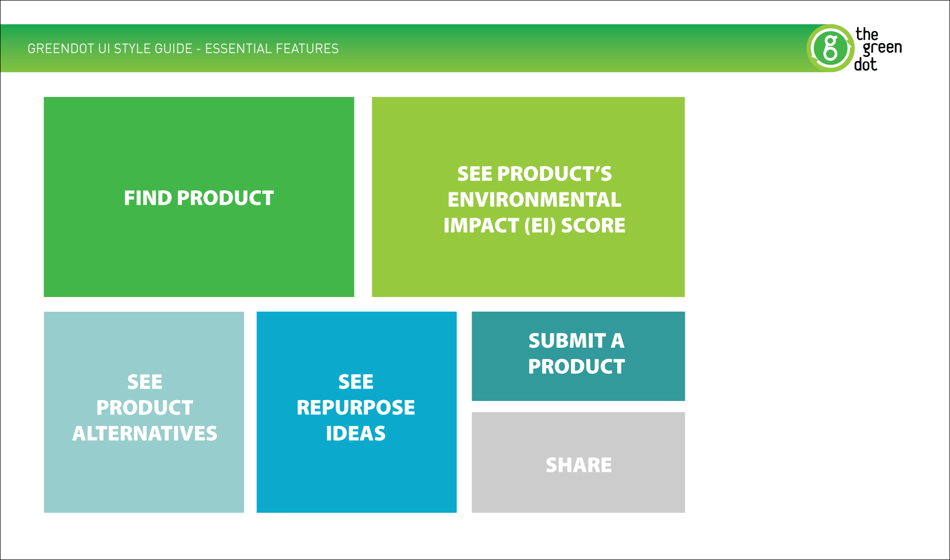950x560 pixels.
Task: Open the SEE REPURPOSE IDEAS tile
Action: click(357, 412)
